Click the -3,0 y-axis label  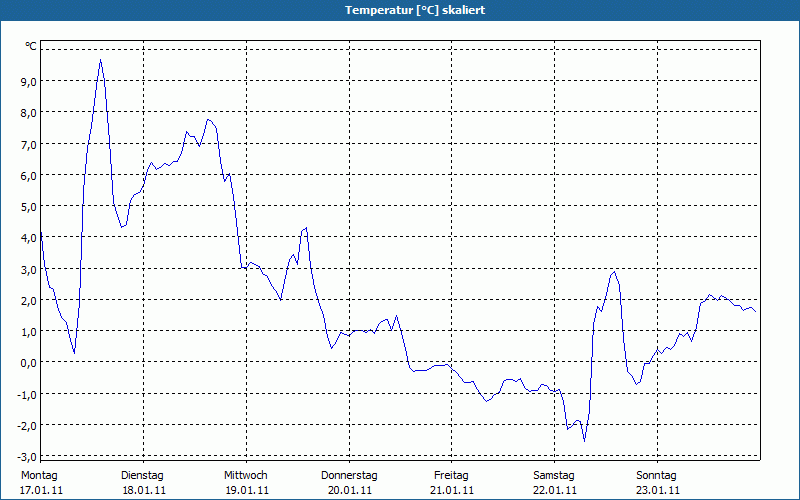click(27, 456)
